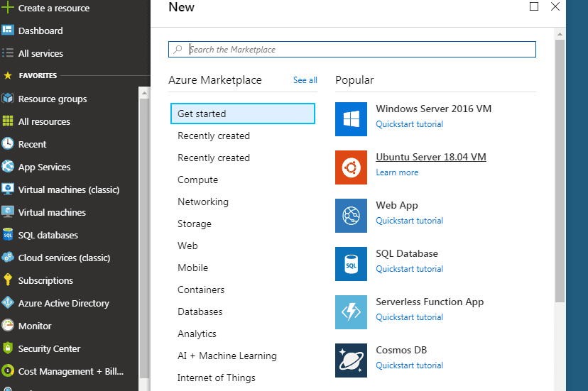
Task: Open Security Center shield icon
Action: 8,348
